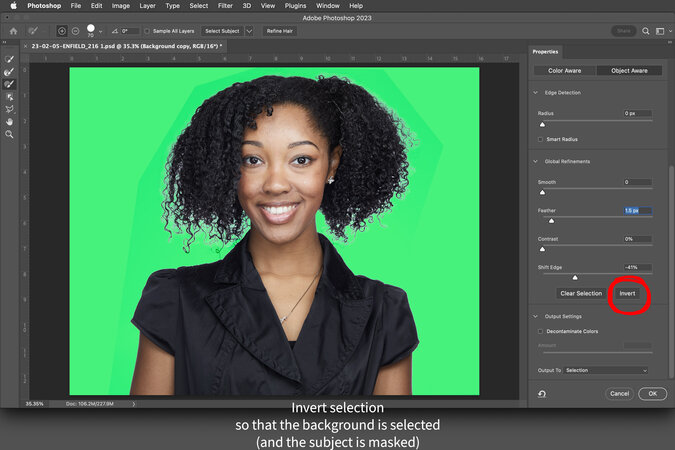Click the reset workspace icon beside Cancel
The width and height of the screenshot is (675, 450).
(541, 394)
